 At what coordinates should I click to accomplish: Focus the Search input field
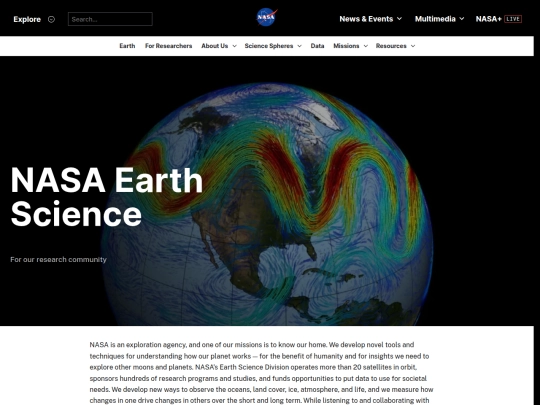pos(110,19)
